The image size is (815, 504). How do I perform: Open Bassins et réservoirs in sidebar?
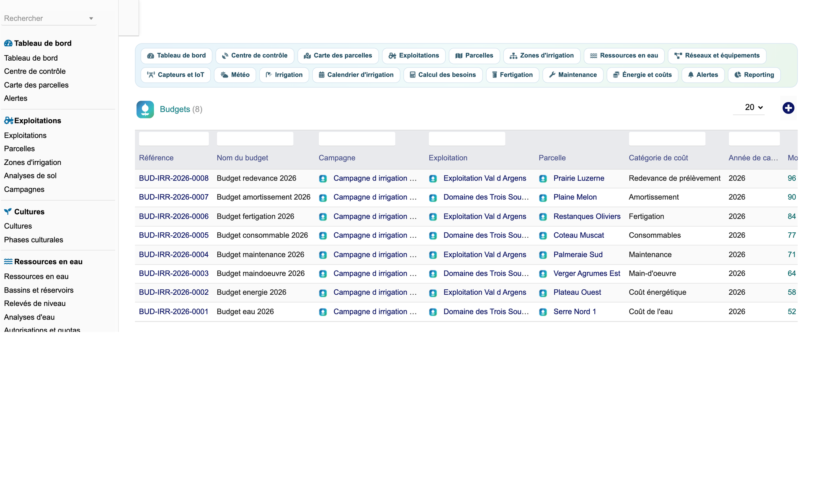tap(39, 290)
